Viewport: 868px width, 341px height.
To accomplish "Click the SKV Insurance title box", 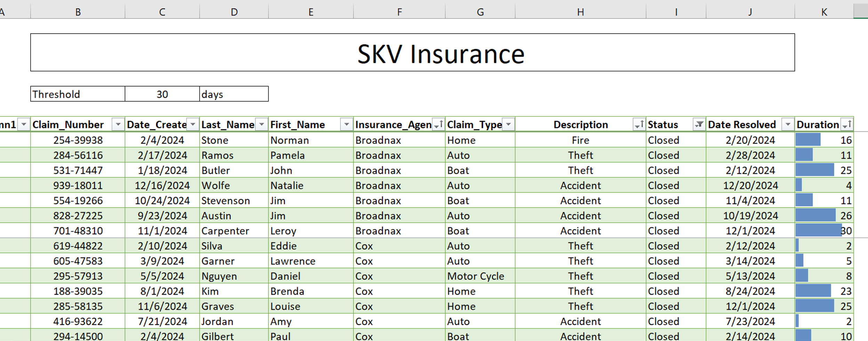I will [x=440, y=52].
